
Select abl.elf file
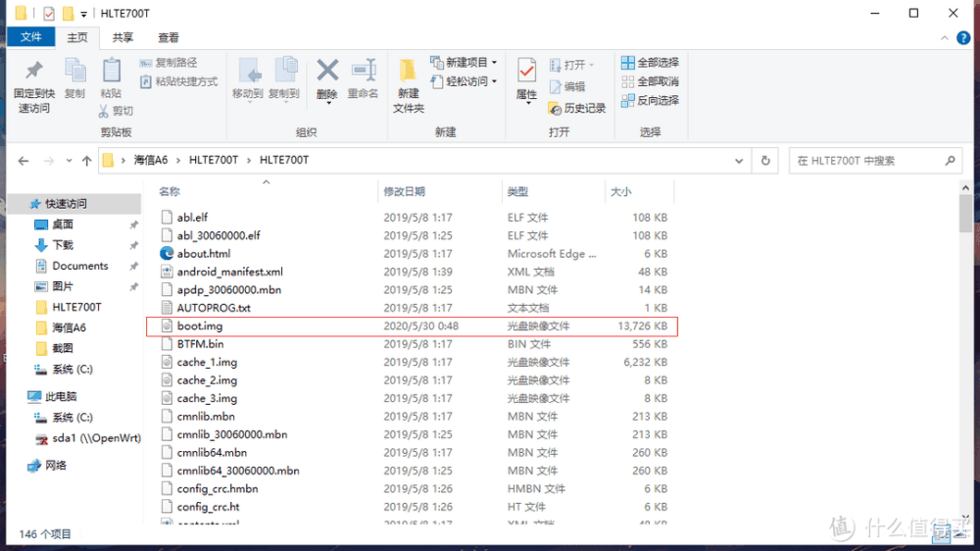point(192,217)
